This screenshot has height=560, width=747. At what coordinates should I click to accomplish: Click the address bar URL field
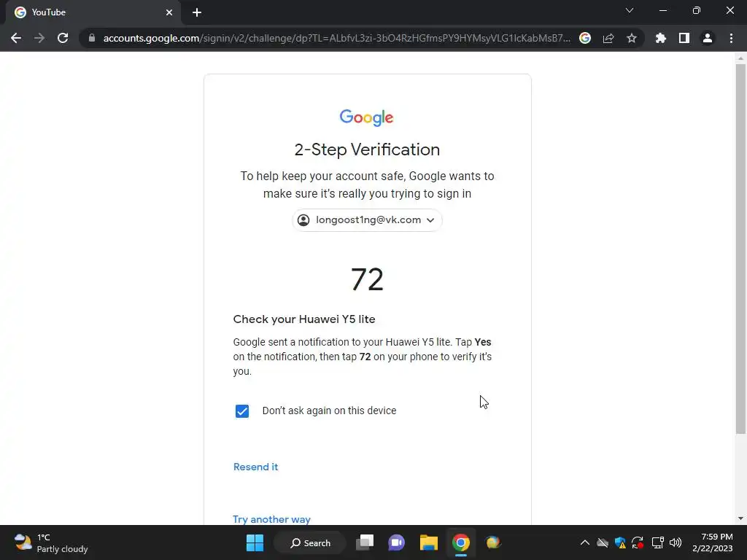pyautogui.click(x=336, y=38)
